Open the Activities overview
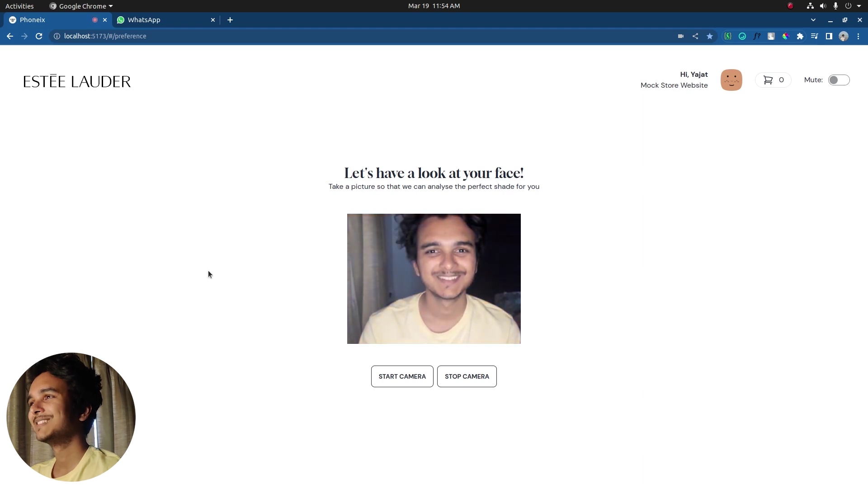The height and width of the screenshot is (488, 868). (19, 6)
